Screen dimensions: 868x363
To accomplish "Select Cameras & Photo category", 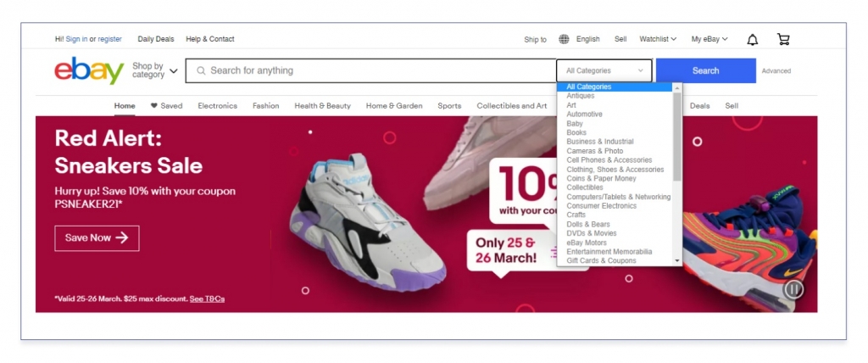I will pyautogui.click(x=594, y=151).
